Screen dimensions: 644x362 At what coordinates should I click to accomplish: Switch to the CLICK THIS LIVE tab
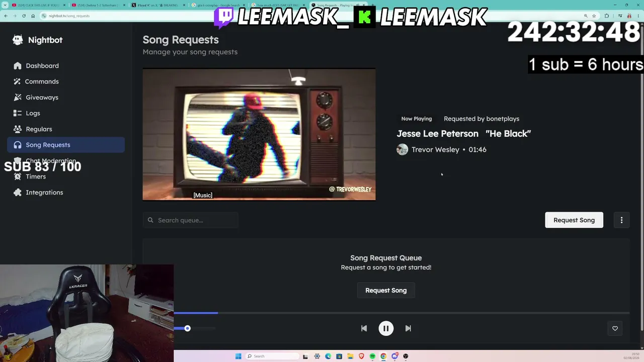click(x=38, y=5)
